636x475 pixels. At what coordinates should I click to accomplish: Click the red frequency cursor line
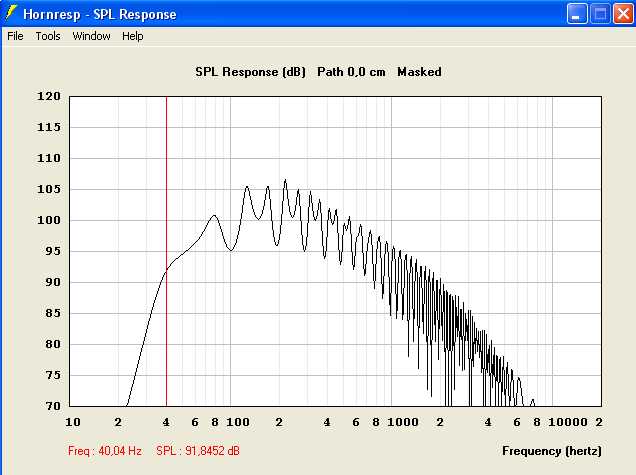coord(166,251)
